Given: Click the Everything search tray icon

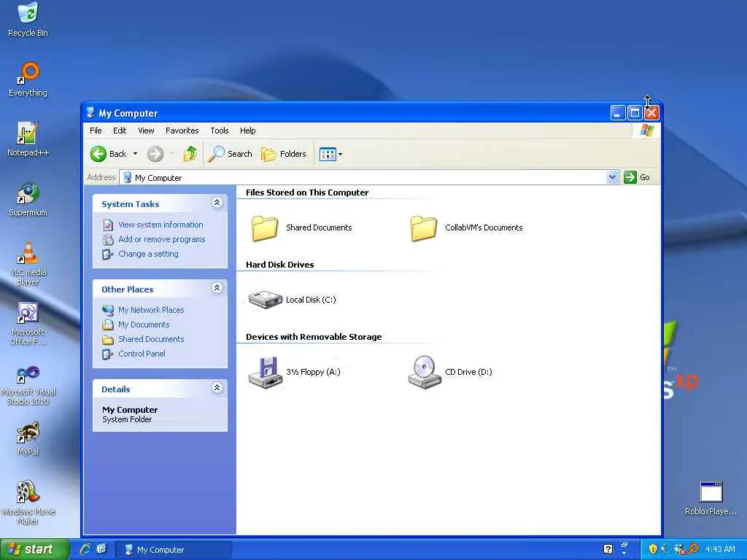Looking at the screenshot, I should point(694,549).
